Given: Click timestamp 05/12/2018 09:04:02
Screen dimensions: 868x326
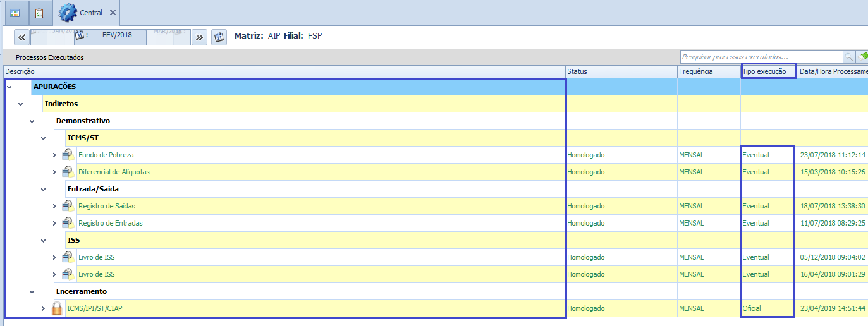Looking at the screenshot, I should pos(833,257).
